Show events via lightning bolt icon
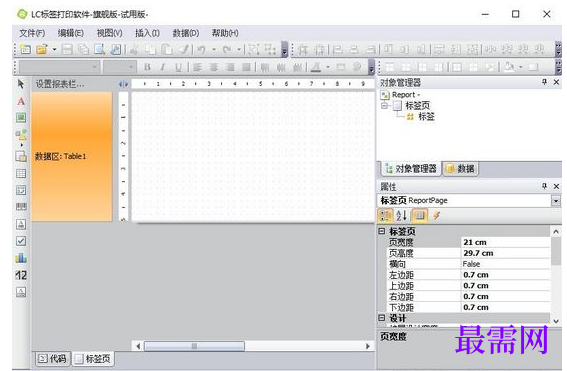 [436, 216]
